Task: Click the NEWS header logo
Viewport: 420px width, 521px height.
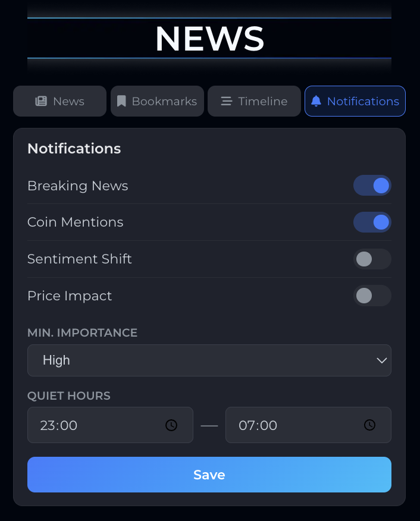Action: pos(209,38)
